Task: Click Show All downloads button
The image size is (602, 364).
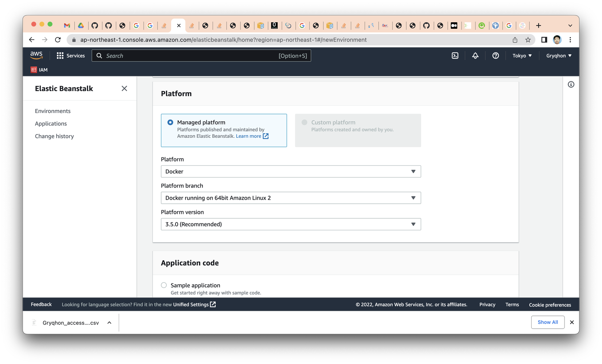Action: coord(548,322)
